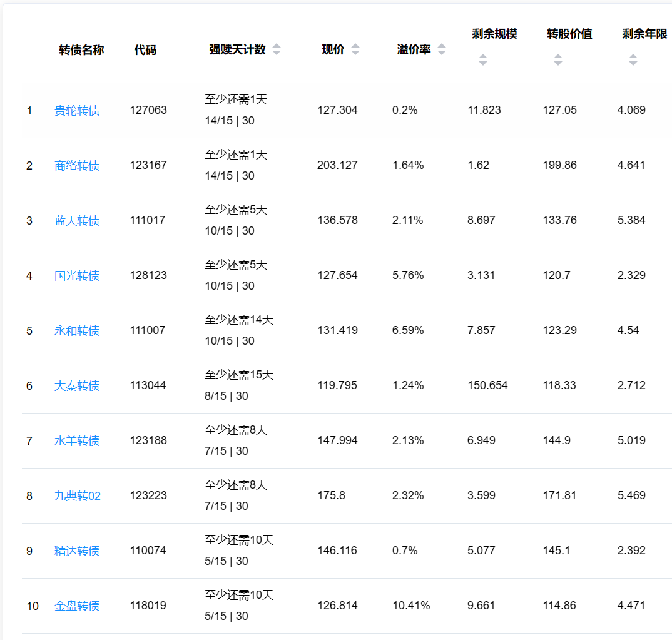
Task: Click the 蓝天转债 link
Action: pyautogui.click(x=77, y=221)
